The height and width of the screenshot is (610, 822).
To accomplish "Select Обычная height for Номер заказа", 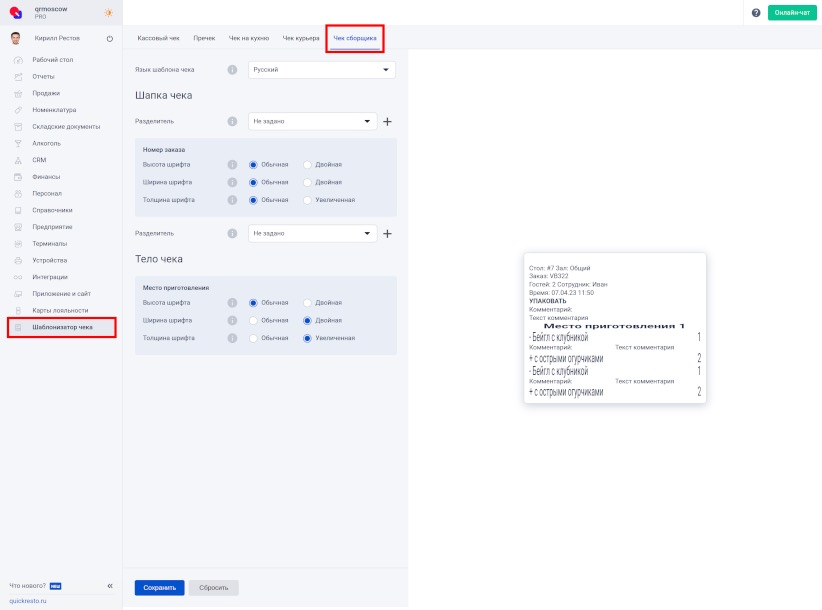I will coord(253,165).
